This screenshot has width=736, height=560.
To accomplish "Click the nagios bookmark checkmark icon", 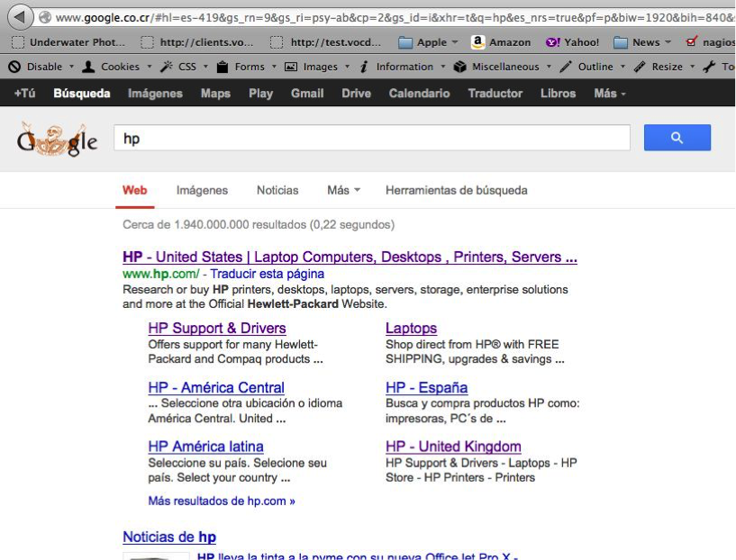I will pyautogui.click(x=691, y=41).
